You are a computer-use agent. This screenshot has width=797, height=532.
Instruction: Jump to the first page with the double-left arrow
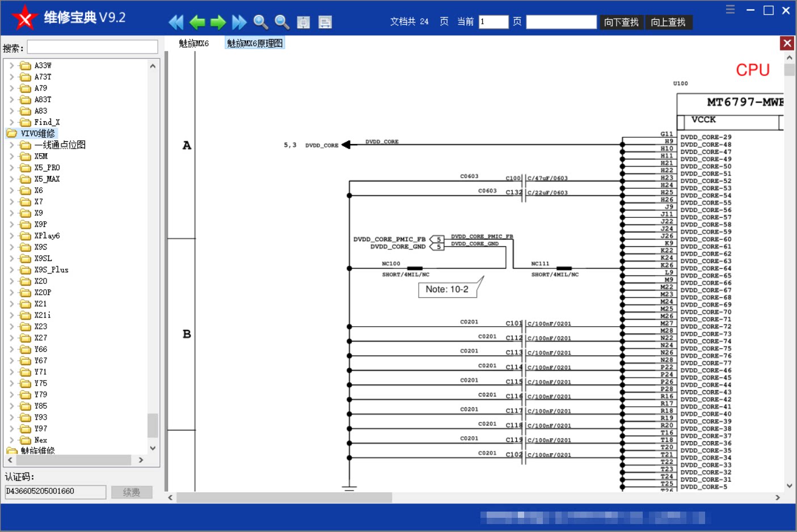pyautogui.click(x=176, y=22)
